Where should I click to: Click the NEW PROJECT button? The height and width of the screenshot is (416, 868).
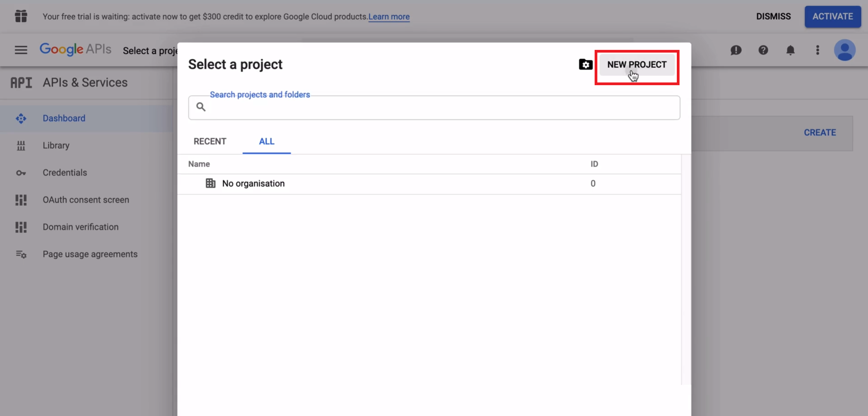pyautogui.click(x=637, y=64)
